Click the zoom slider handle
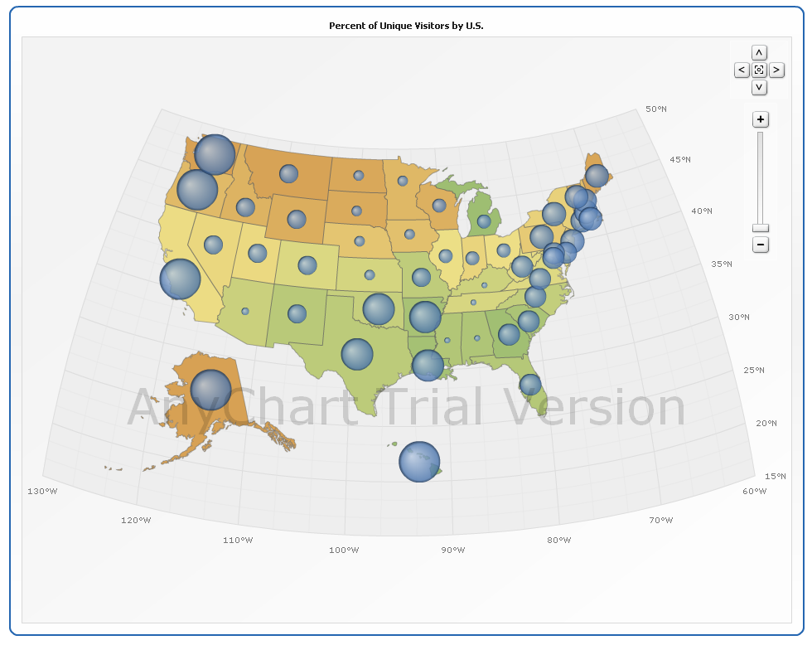The height and width of the screenshot is (645, 812). pos(761,227)
